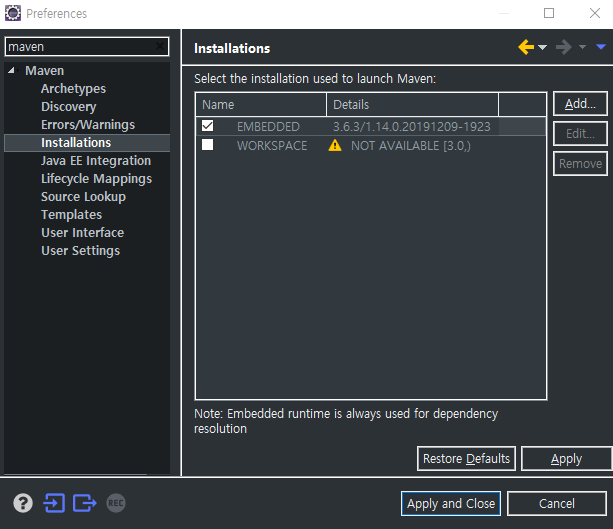Click the 3.6.3/1.14.0.20191209-1923 details cell
This screenshot has height=529, width=613.
pos(412,127)
